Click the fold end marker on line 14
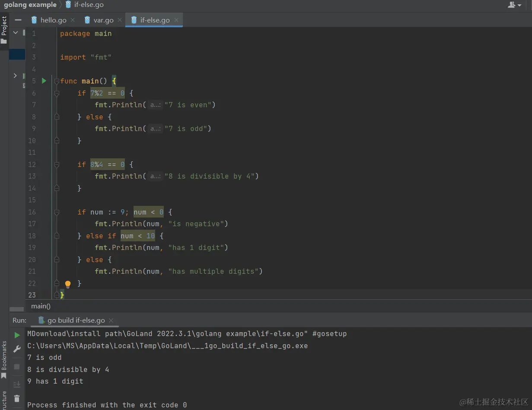Viewport: 532px width, 410px height. coord(57,188)
